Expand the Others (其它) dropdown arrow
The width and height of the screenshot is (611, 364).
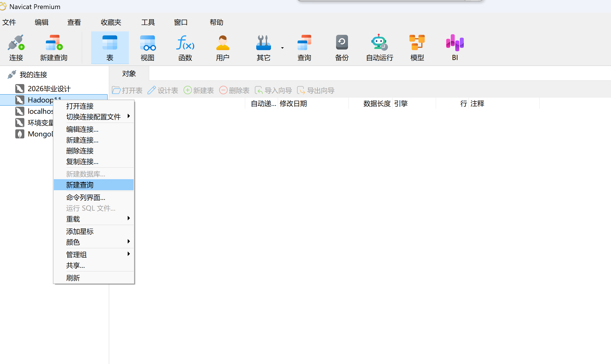pos(282,48)
